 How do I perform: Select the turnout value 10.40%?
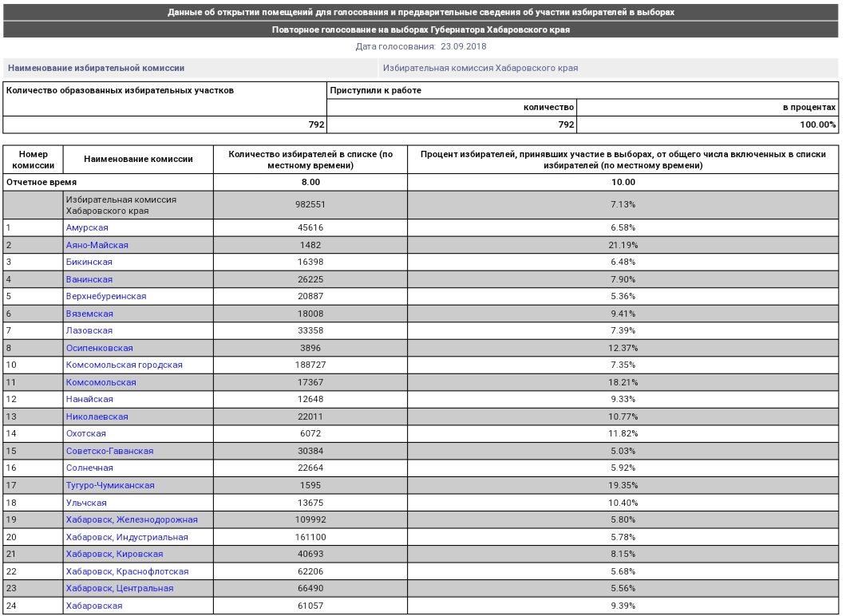pyautogui.click(x=623, y=503)
